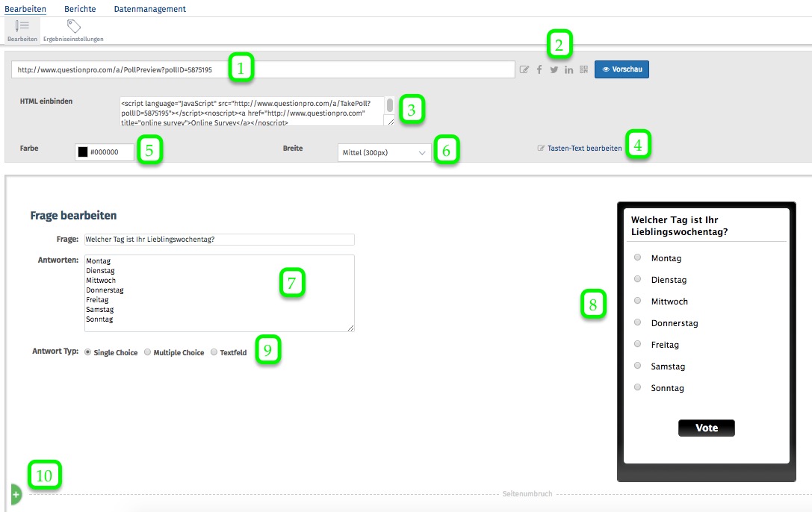Viewport: 812px width, 512px height.
Task: Select Textfeld answer type
Action: pyautogui.click(x=214, y=352)
